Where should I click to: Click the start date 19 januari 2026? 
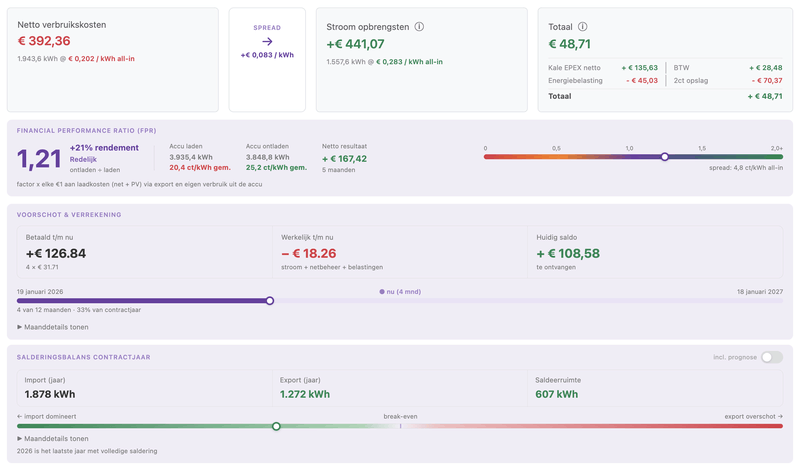point(40,292)
